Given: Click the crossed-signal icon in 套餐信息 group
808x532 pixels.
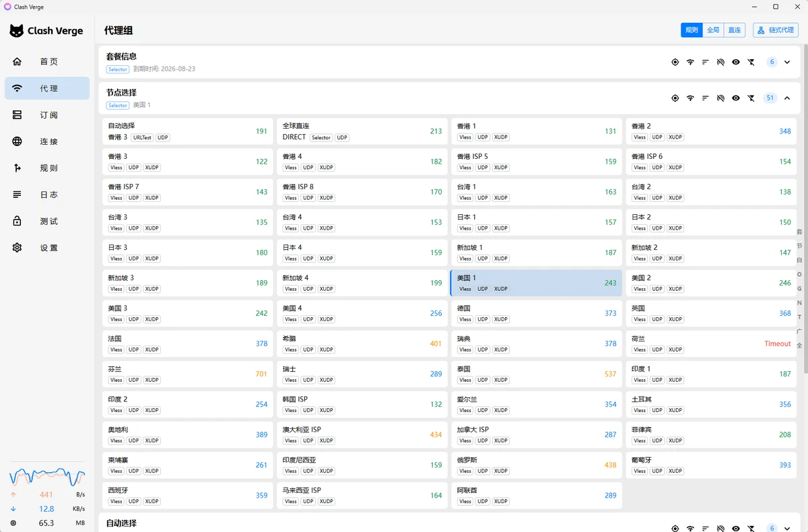Looking at the screenshot, I should pos(720,62).
